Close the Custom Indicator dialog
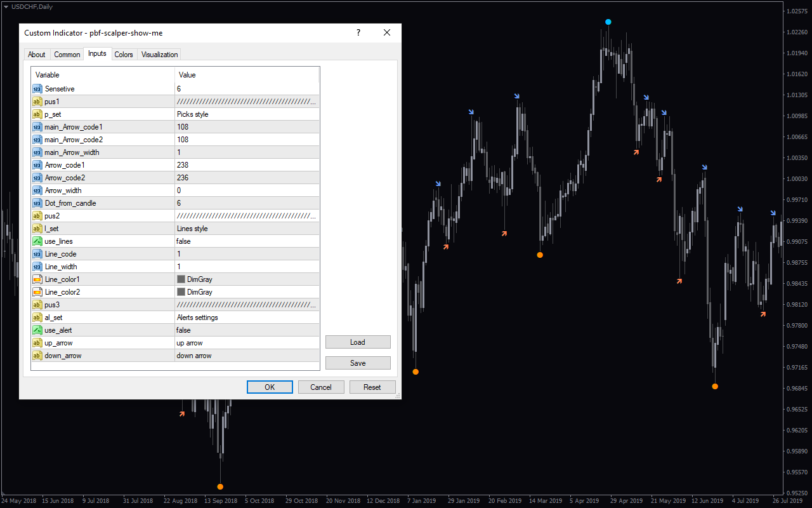 386,32
